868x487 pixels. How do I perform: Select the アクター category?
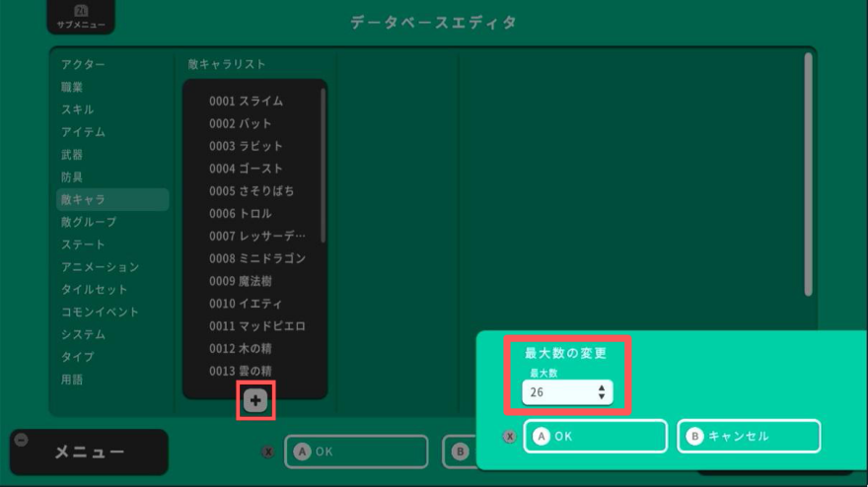tap(83, 64)
